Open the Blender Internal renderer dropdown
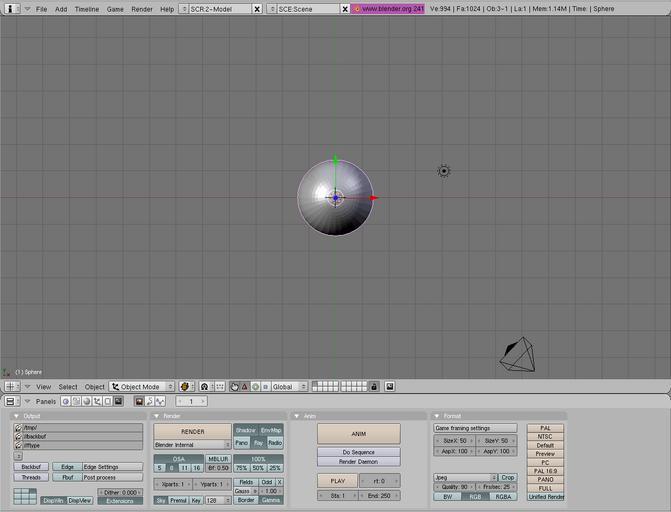The image size is (671, 512). tap(192, 444)
